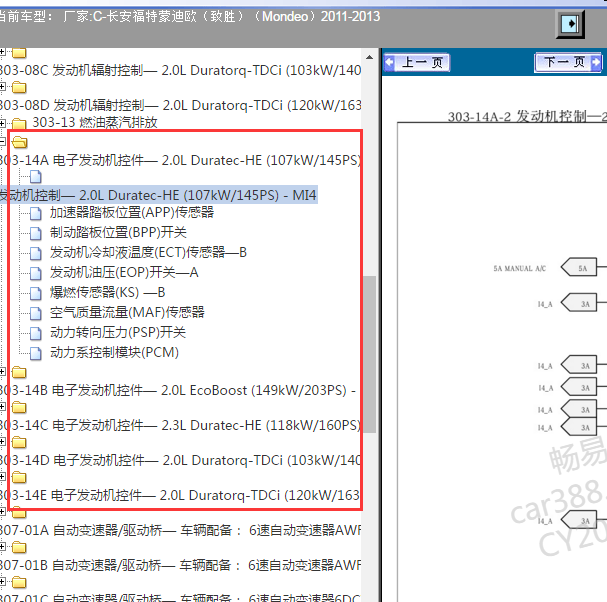Select 303-08D 发动机辐射控制 entry
This screenshot has width=607, height=602.
(180, 105)
